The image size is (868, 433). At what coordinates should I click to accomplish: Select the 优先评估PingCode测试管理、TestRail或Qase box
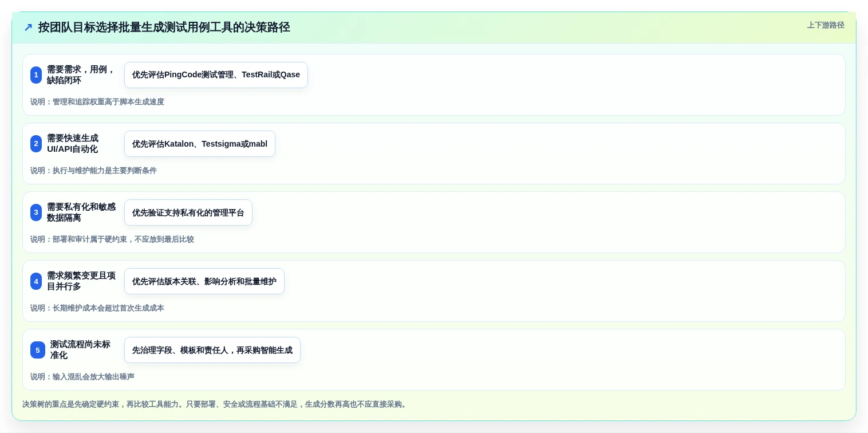point(216,75)
